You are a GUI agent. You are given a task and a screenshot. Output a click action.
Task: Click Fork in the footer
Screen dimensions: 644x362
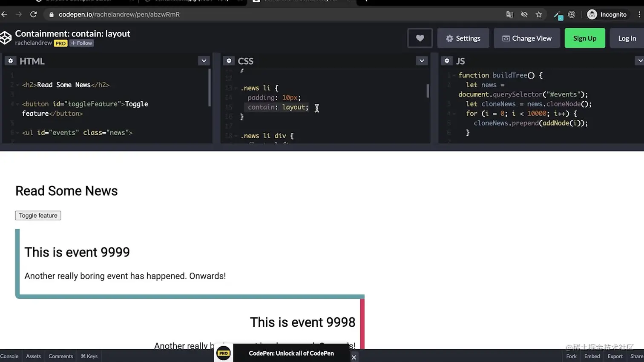(571, 356)
